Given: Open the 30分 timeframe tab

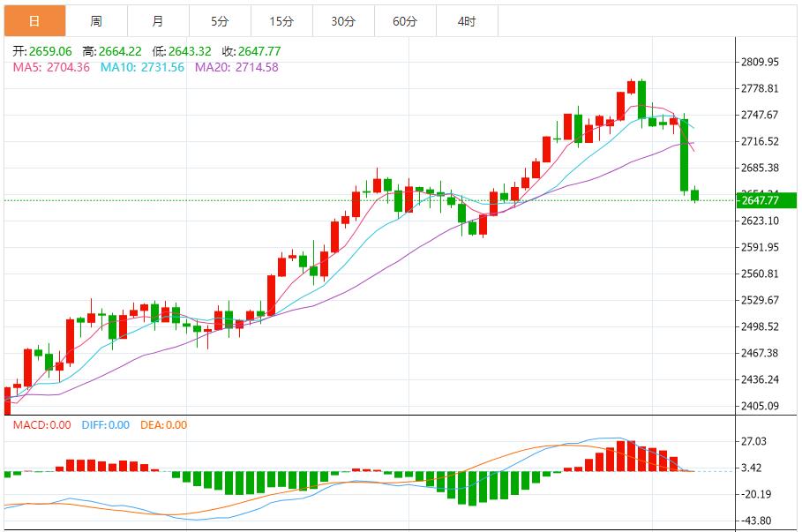Looking at the screenshot, I should [343, 21].
